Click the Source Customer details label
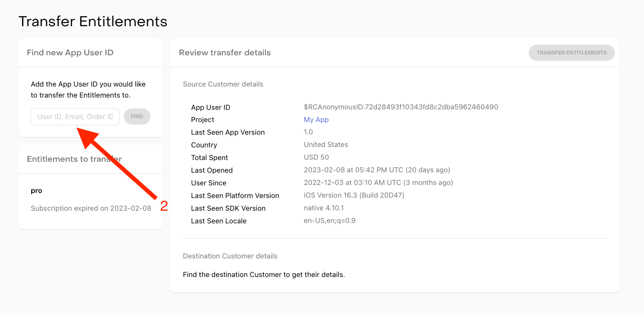This screenshot has width=644, height=315. 223,84
